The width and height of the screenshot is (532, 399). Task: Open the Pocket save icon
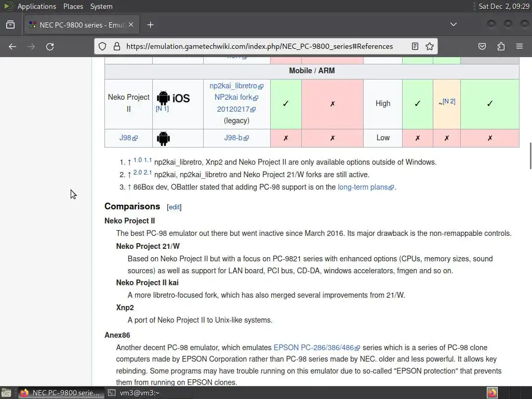tap(482, 46)
